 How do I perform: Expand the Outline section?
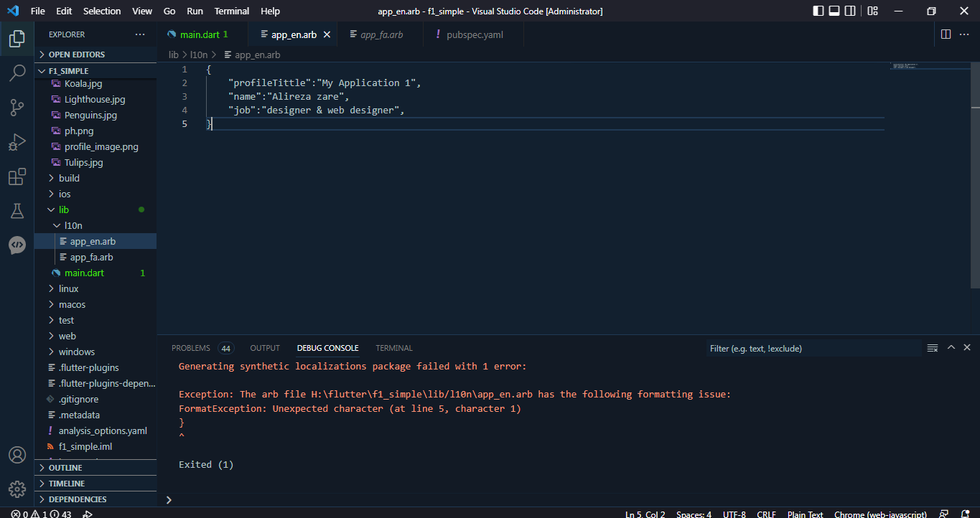tap(95, 468)
